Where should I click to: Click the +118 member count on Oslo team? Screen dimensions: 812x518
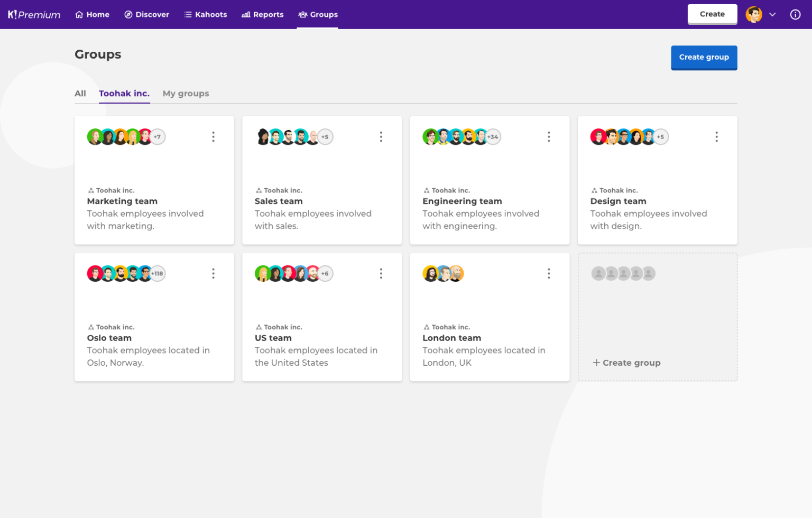pyautogui.click(x=156, y=273)
